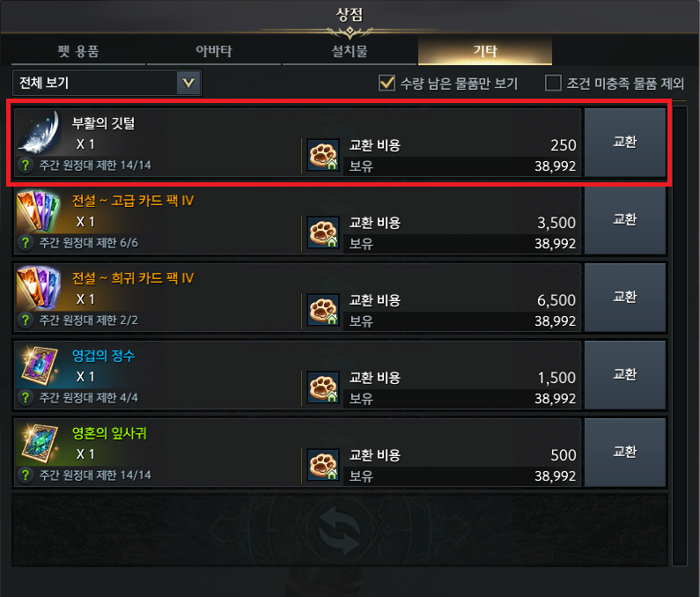Viewport: 700px width, 597px height.
Task: Click the shop list vertical scrollbar
Action: pos(680,335)
